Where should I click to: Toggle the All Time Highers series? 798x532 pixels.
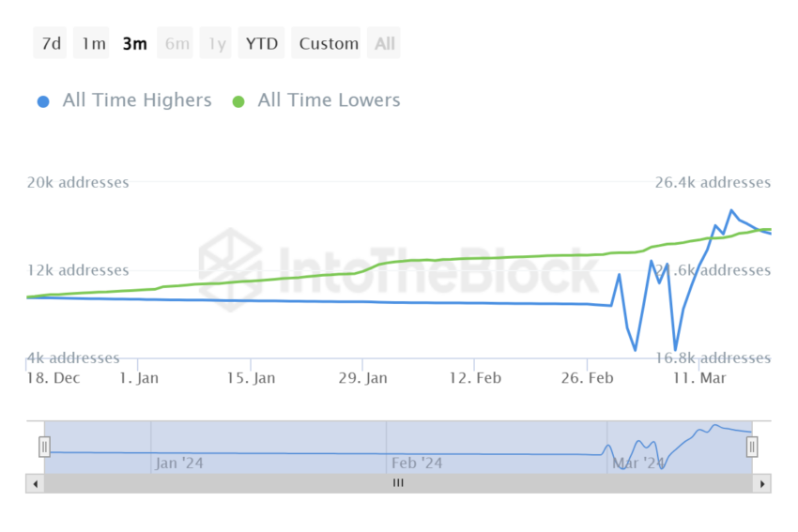(137, 100)
